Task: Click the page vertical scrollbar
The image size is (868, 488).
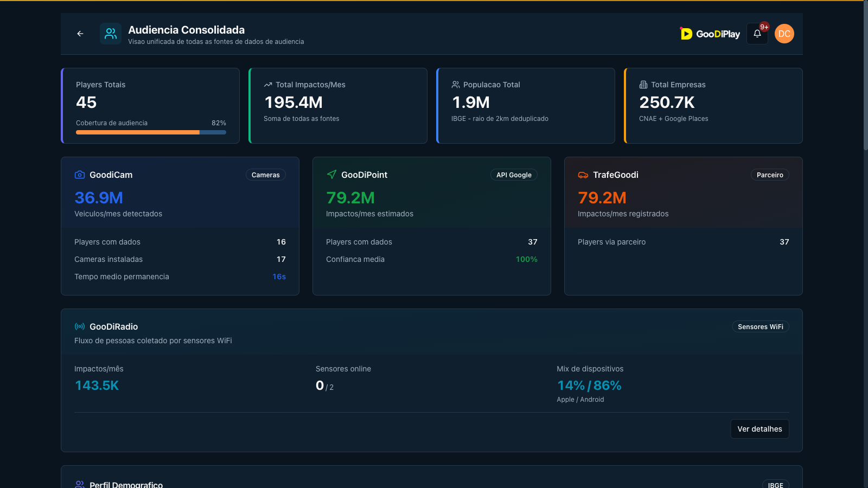Action: pyautogui.click(x=865, y=76)
